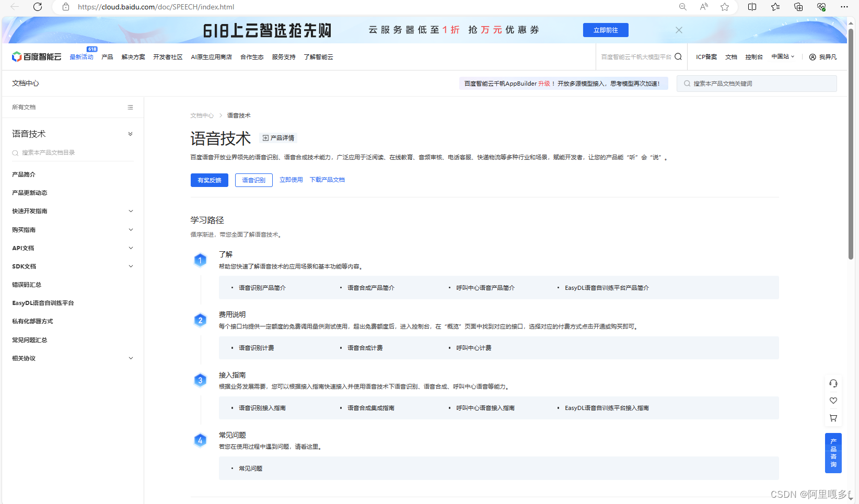Open 呼叫中心语音接入指南 link
859x504 pixels.
(x=485, y=408)
